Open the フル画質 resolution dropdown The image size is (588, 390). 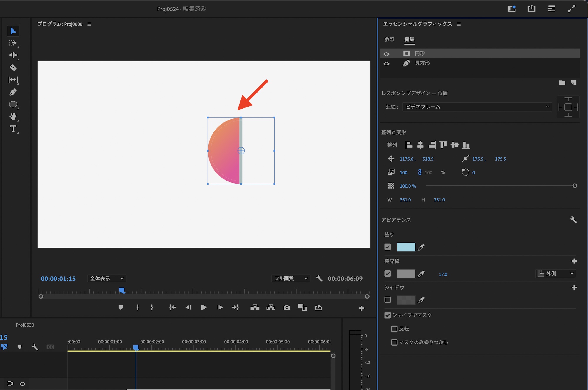[x=290, y=278]
